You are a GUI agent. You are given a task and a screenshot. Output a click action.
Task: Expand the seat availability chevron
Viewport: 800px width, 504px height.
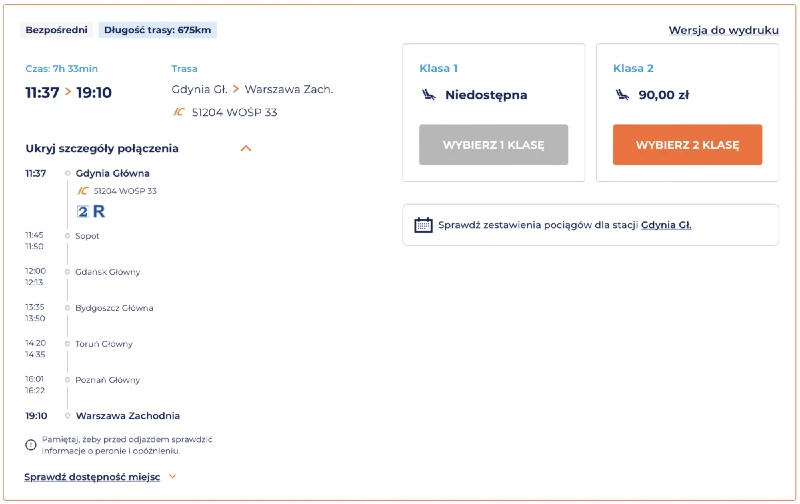[x=172, y=477]
